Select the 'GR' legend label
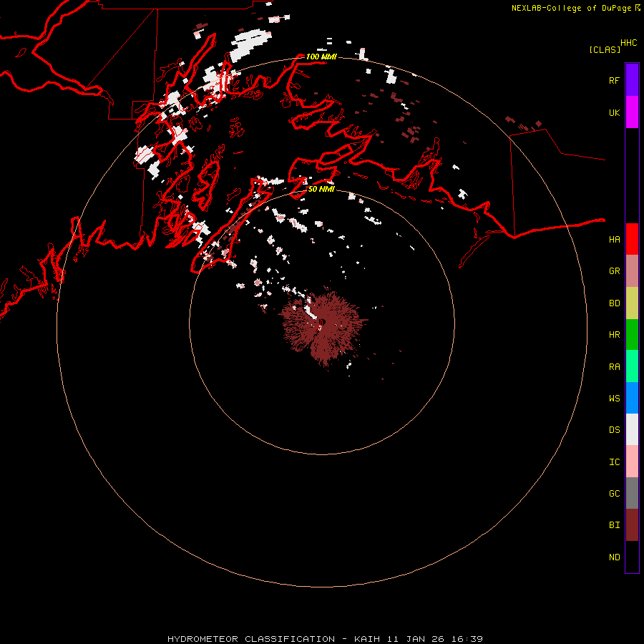The height and width of the screenshot is (644, 644). tap(614, 271)
